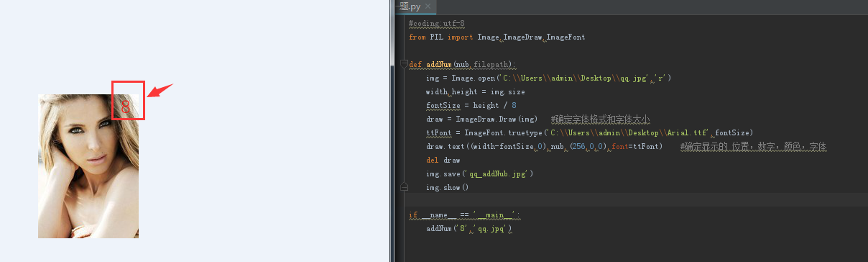Click the 'width,height = img.size' line
This screenshot has width=868, height=262.
(475, 91)
